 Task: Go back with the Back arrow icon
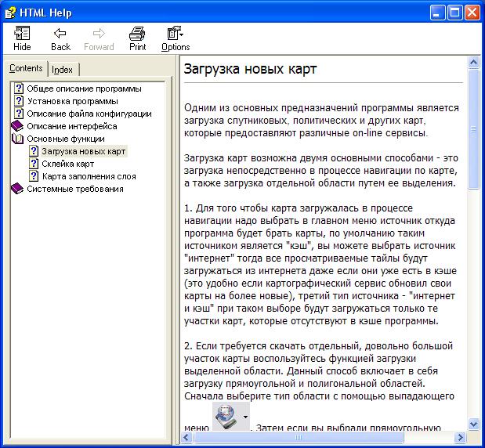pyautogui.click(x=60, y=33)
